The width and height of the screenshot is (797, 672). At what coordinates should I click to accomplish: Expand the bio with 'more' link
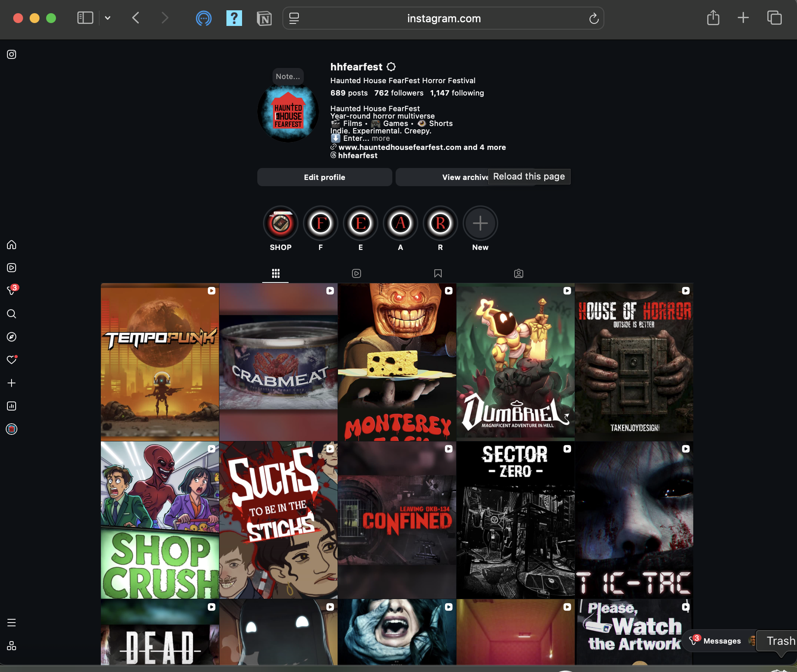380,138
